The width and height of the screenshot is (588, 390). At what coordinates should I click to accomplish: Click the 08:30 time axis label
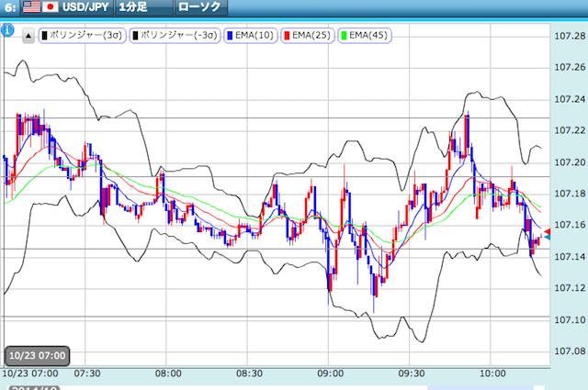tap(249, 373)
